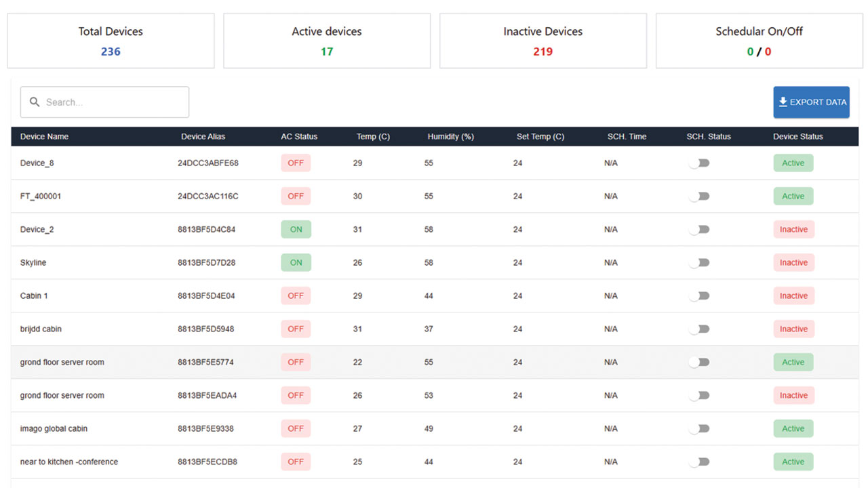Viewport: 868px width, 488px height.
Task: Toggle schedule switch for Device_8
Action: click(x=699, y=163)
